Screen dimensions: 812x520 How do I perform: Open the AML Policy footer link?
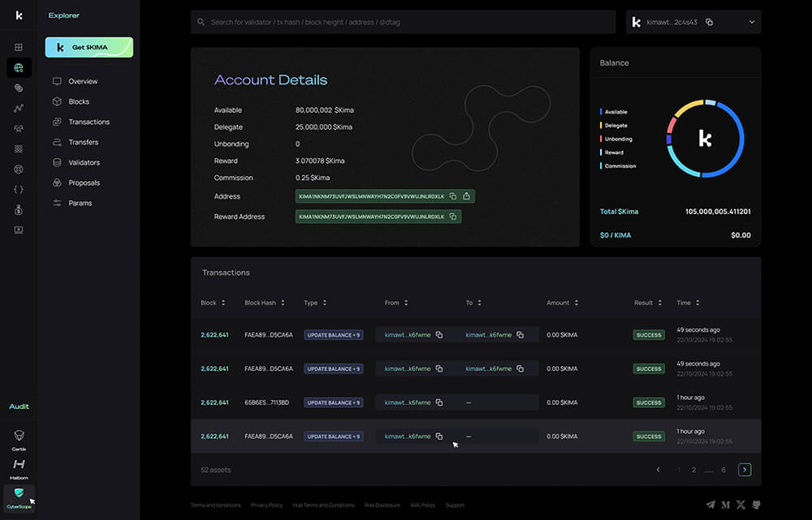[422, 505]
